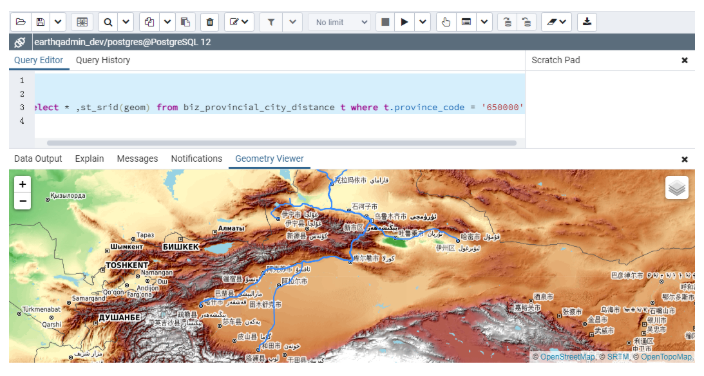Viewport: 704px width, 376px height.
Task: Download results with the download icon
Action: pos(587,22)
